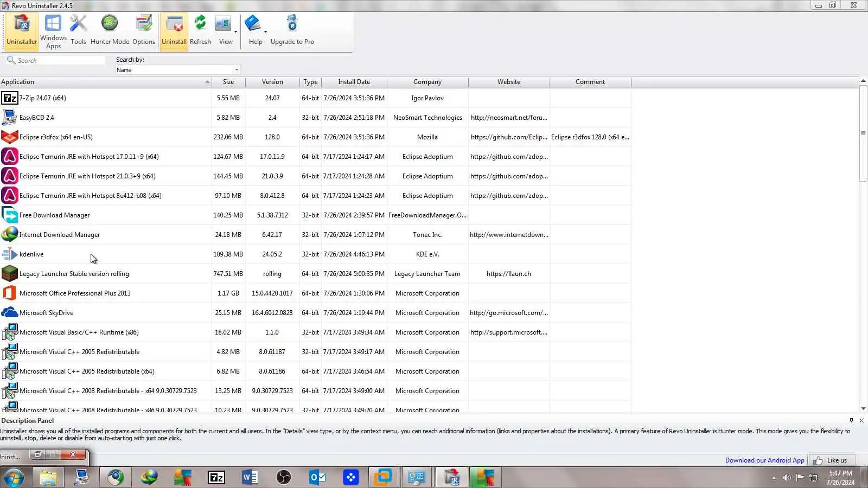Open the Options dialog
868x488 pixels.
(x=144, y=31)
